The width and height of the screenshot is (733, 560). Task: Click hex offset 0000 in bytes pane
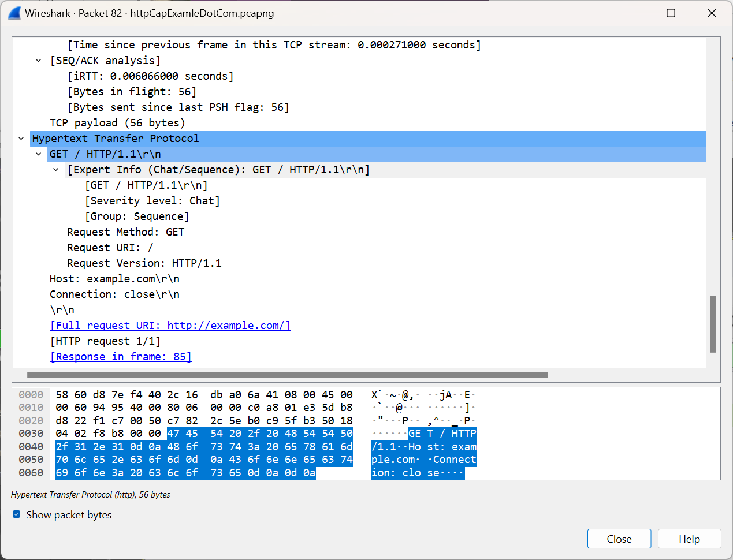pos(31,395)
